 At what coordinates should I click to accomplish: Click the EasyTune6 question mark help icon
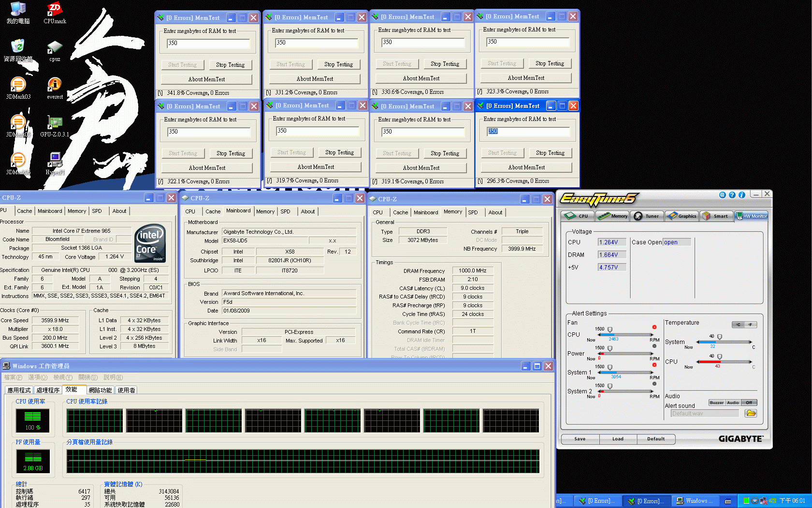point(732,195)
